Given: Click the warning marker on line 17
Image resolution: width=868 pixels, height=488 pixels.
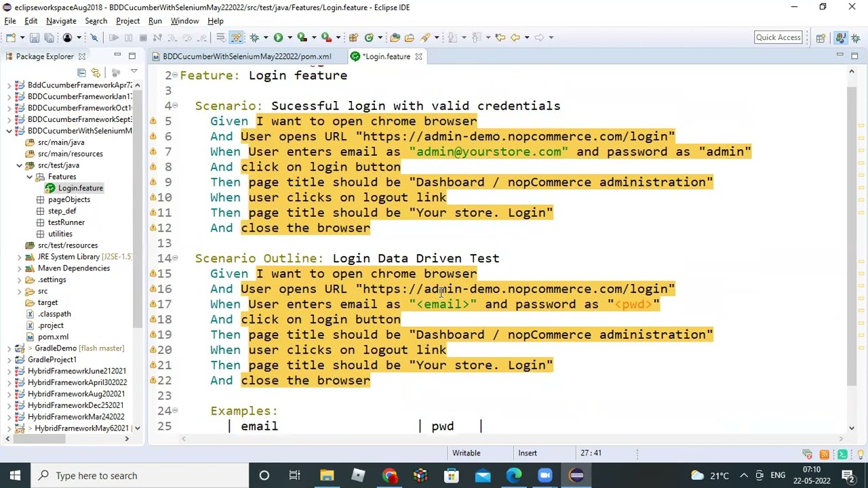Looking at the screenshot, I should (x=153, y=304).
